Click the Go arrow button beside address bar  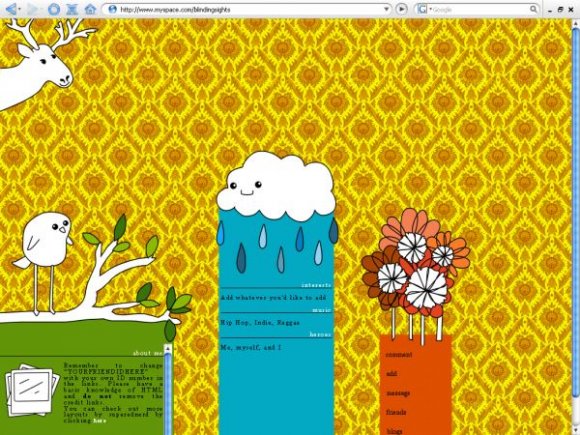(x=401, y=9)
